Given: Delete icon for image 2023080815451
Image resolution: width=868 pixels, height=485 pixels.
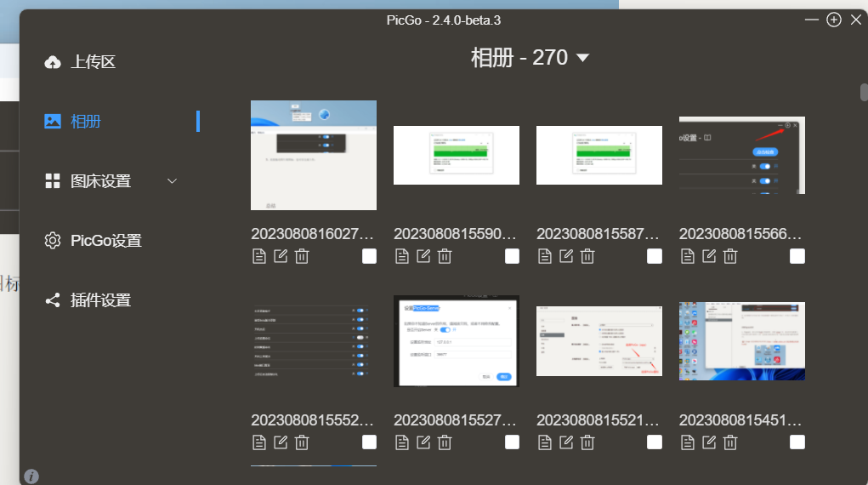Looking at the screenshot, I should click(x=730, y=442).
